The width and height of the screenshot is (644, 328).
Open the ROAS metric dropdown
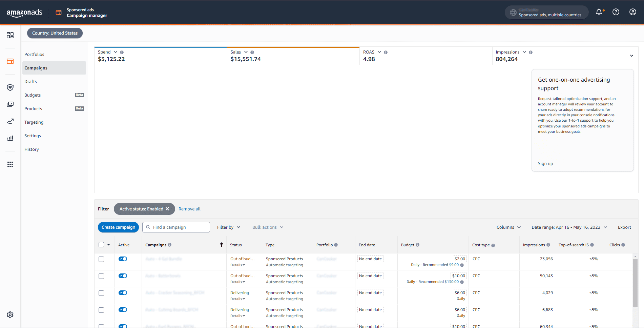379,52
